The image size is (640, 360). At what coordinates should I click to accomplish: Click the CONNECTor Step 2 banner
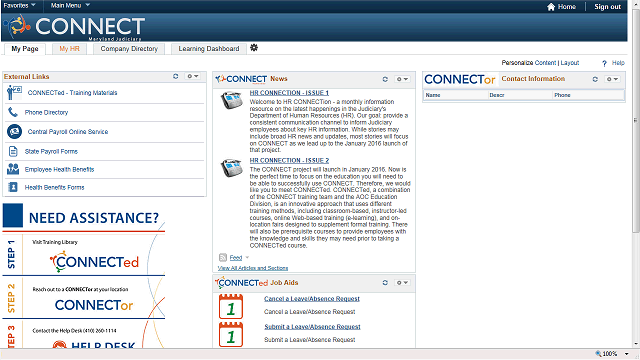(84, 298)
